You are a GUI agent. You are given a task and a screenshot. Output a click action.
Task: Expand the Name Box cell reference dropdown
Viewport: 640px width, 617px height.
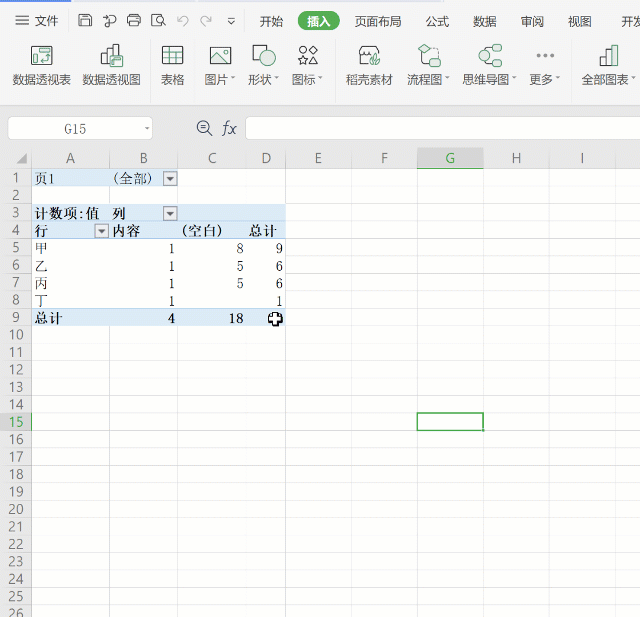tap(147, 128)
